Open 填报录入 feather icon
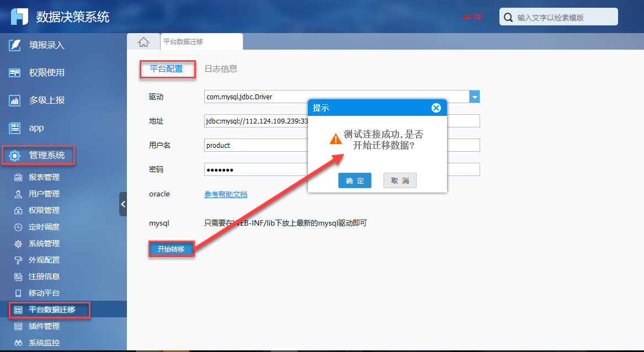Viewport: 644px width, 352px height. (x=15, y=45)
